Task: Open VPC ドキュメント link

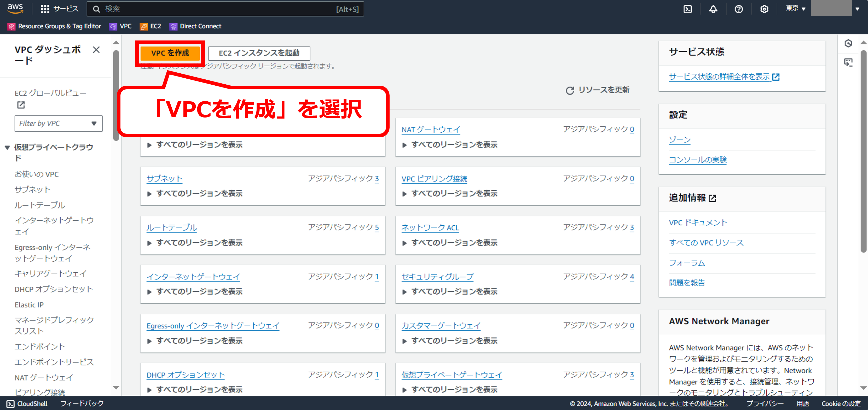Action: click(x=698, y=222)
